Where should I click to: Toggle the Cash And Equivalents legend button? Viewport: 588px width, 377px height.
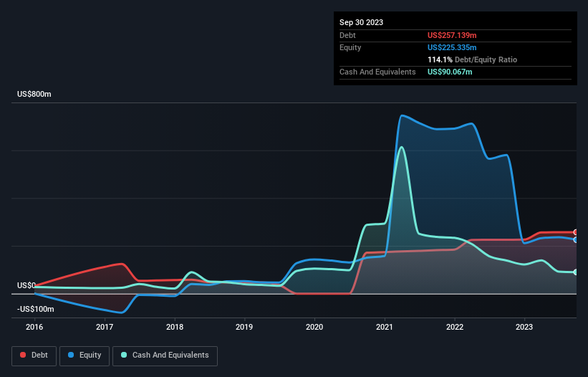tap(165, 355)
